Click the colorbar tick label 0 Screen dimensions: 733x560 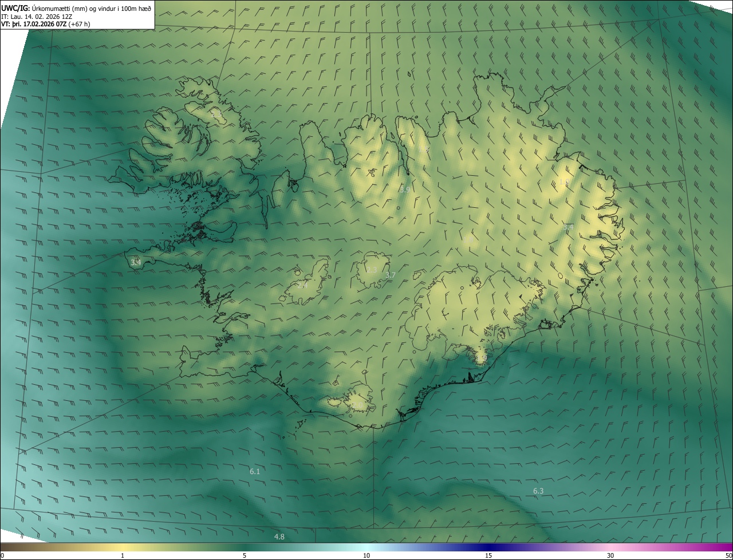(x=2, y=556)
